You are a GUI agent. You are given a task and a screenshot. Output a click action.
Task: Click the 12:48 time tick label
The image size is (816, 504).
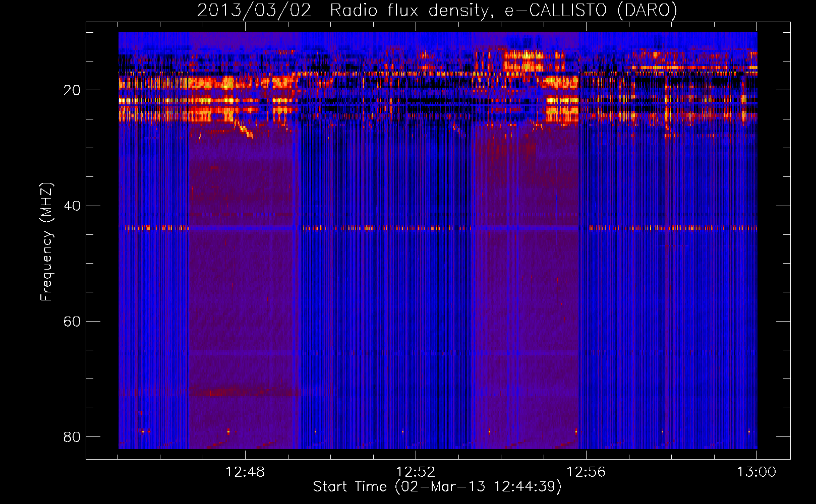[x=245, y=472]
